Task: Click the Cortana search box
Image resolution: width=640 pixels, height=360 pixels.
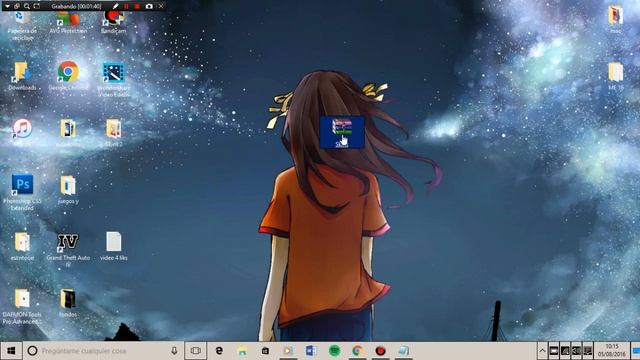Action: (x=104, y=351)
